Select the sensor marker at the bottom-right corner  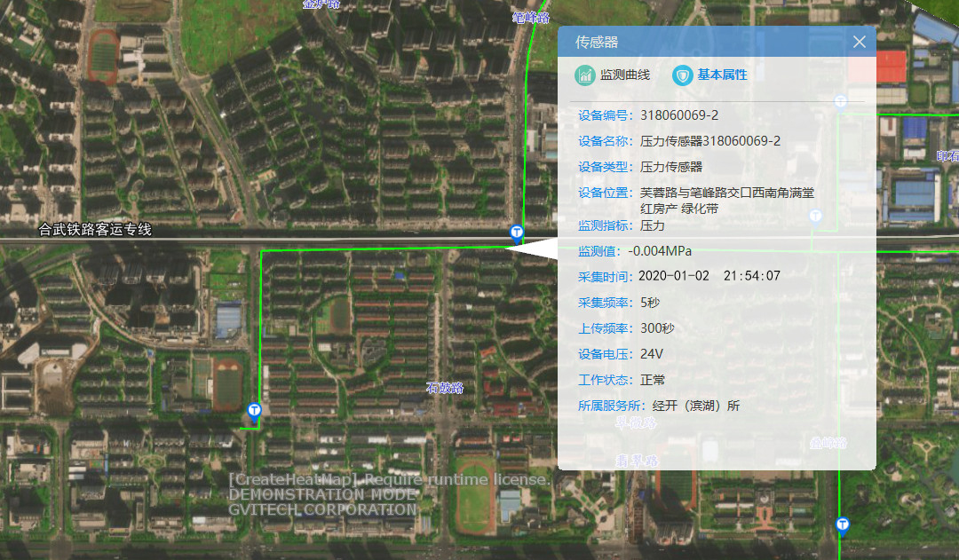(842, 525)
